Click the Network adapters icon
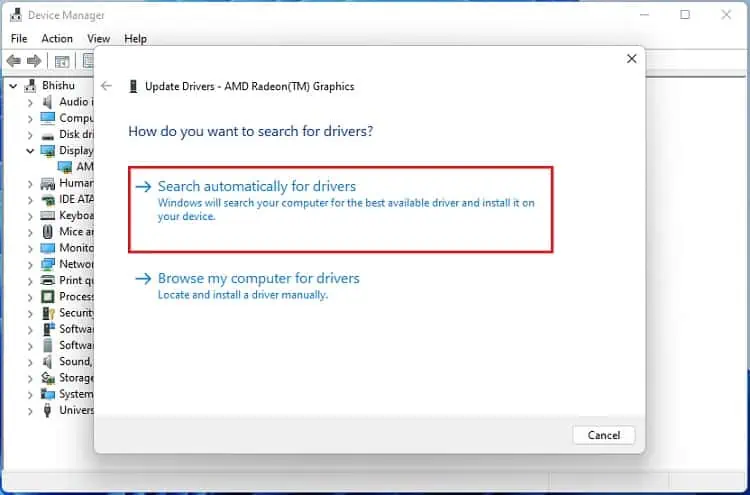Image resolution: width=750 pixels, height=495 pixels. click(47, 264)
